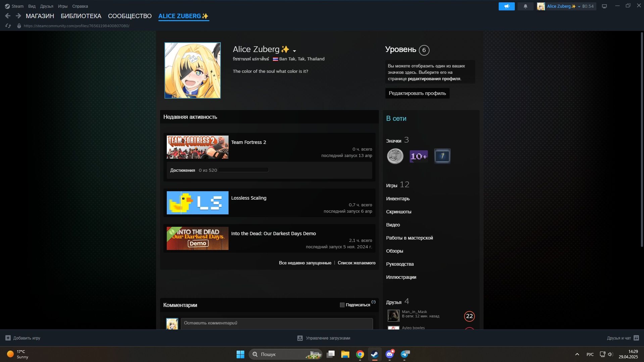Expand the account menu at top right
Screen dimensions: 644x362
pos(579,6)
